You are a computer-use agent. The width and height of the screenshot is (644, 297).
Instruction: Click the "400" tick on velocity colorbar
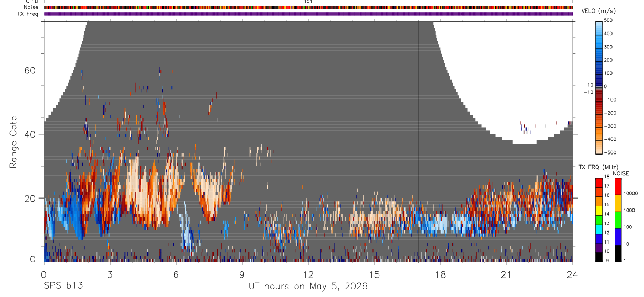click(x=608, y=34)
